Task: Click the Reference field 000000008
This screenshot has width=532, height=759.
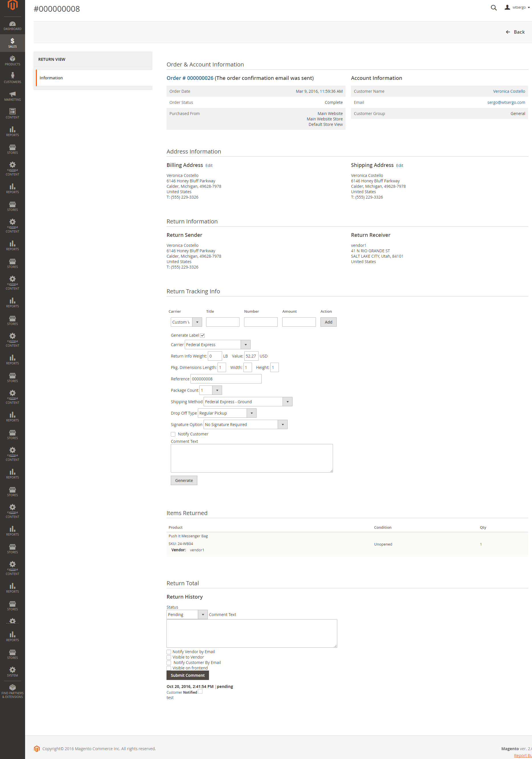Action: pos(226,379)
